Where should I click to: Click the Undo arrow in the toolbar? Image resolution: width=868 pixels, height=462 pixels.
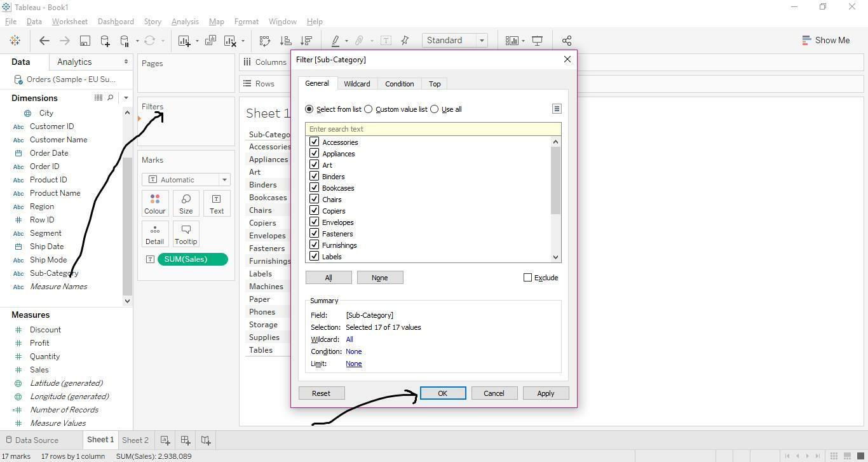point(44,40)
